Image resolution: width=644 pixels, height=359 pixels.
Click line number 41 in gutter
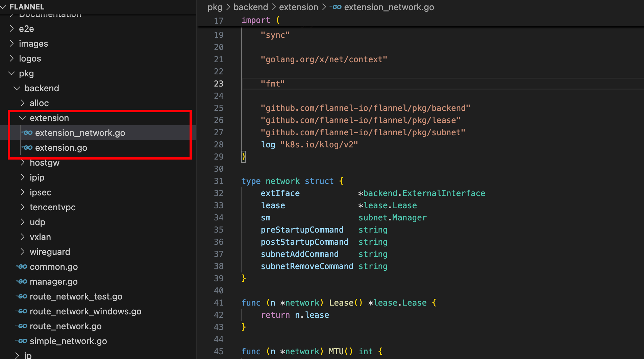[219, 303]
